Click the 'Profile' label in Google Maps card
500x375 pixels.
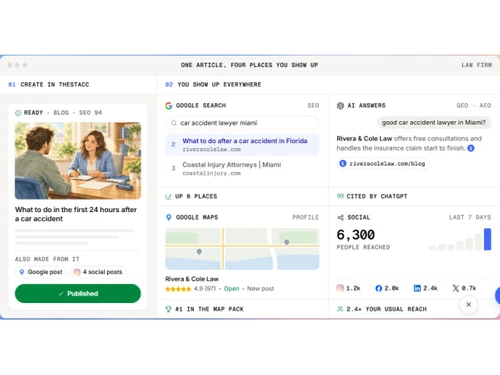pos(306,217)
